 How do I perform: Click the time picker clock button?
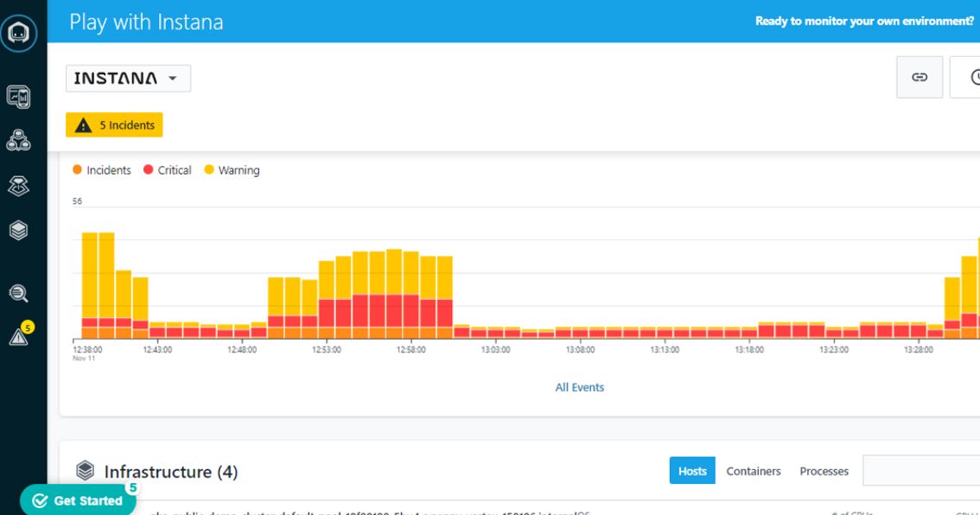965,77
